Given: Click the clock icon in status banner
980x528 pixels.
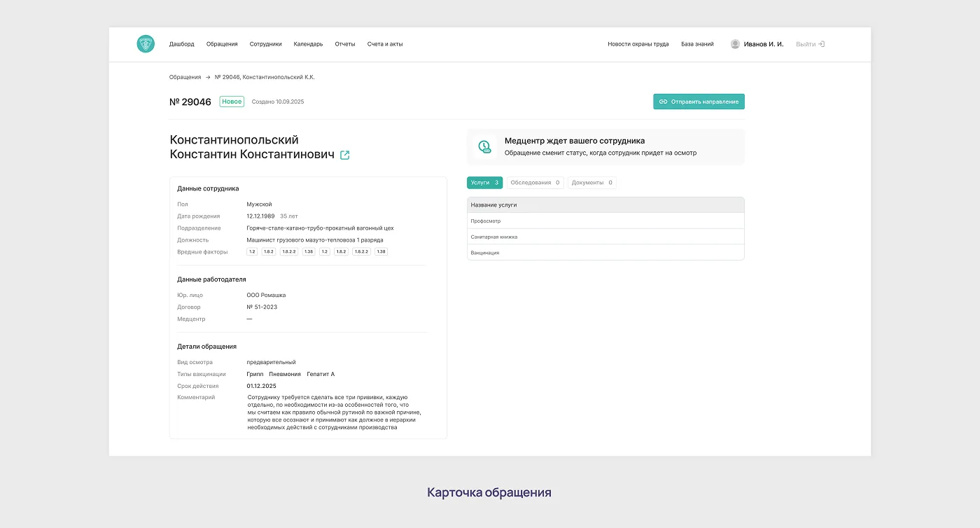Looking at the screenshot, I should [485, 146].
